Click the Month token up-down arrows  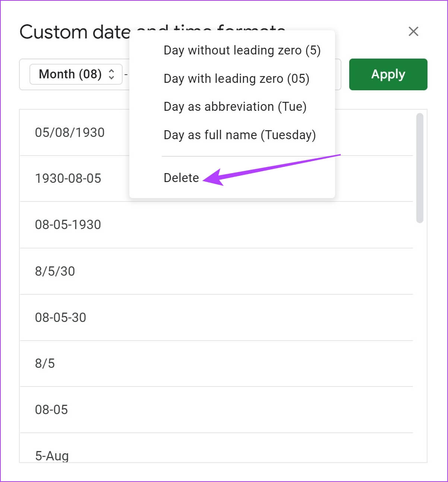111,74
